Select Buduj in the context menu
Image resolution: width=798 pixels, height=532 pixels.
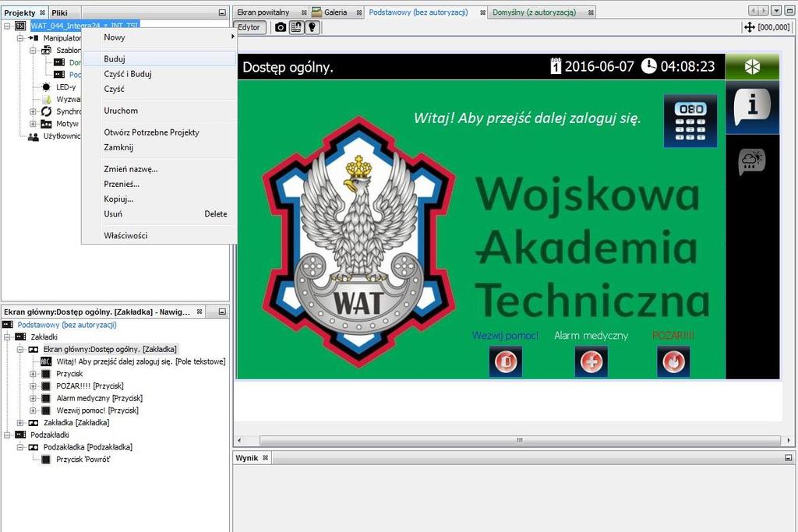pos(159,59)
